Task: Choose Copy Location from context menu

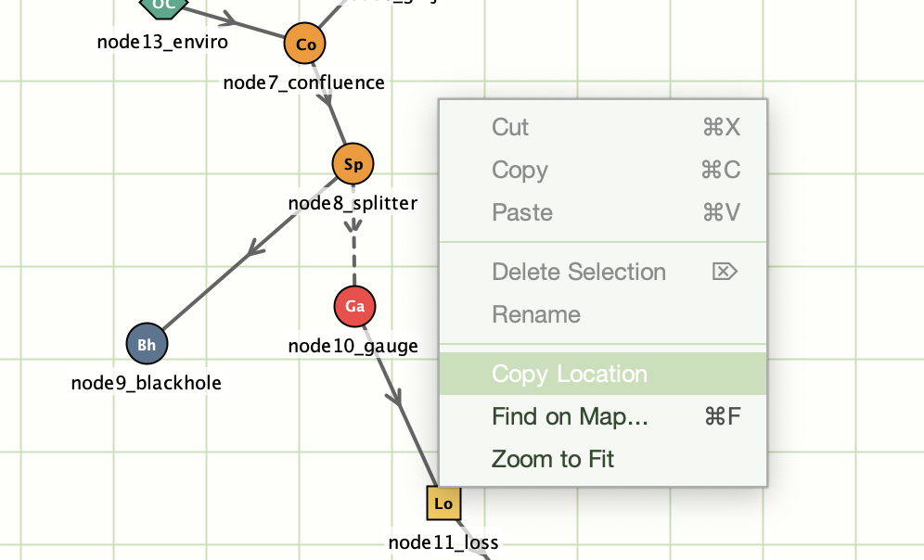Action: (603, 374)
